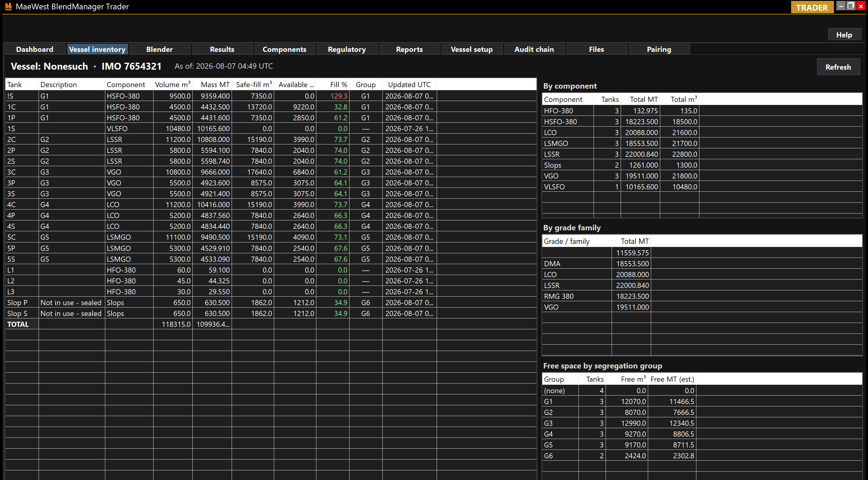Click the Refresh button
Image resolution: width=868 pixels, height=480 pixels.
(x=838, y=67)
